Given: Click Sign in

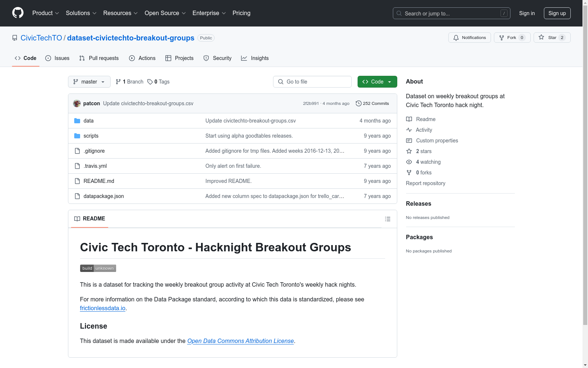Looking at the screenshot, I should point(527,13).
